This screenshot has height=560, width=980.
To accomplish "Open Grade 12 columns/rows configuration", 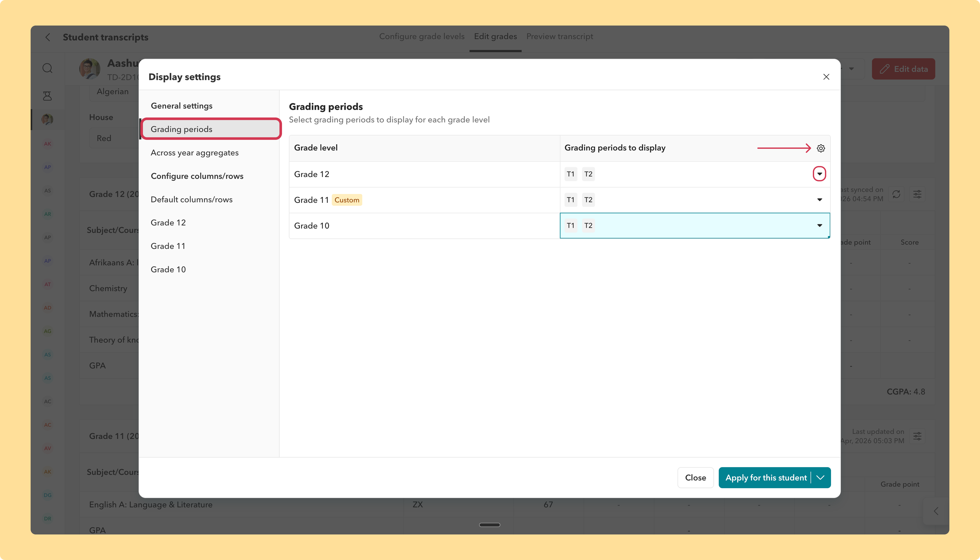I will pos(168,223).
